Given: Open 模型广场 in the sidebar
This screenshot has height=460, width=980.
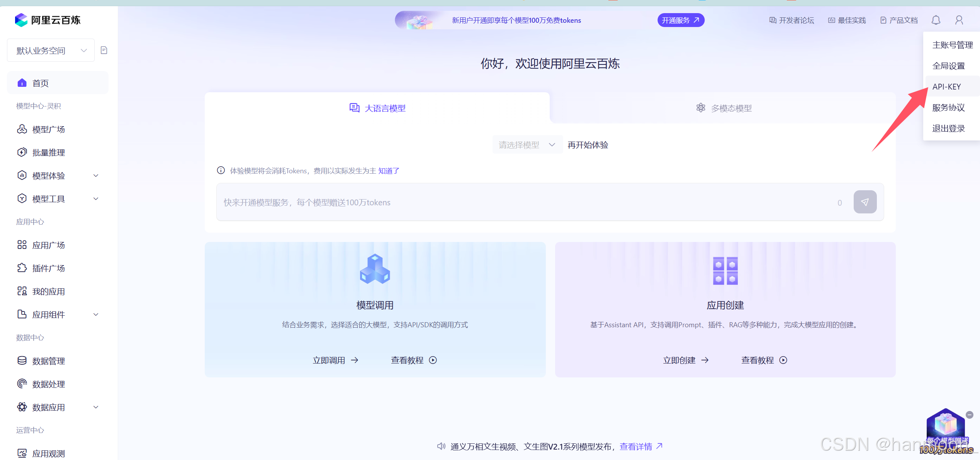Looking at the screenshot, I should [x=48, y=129].
